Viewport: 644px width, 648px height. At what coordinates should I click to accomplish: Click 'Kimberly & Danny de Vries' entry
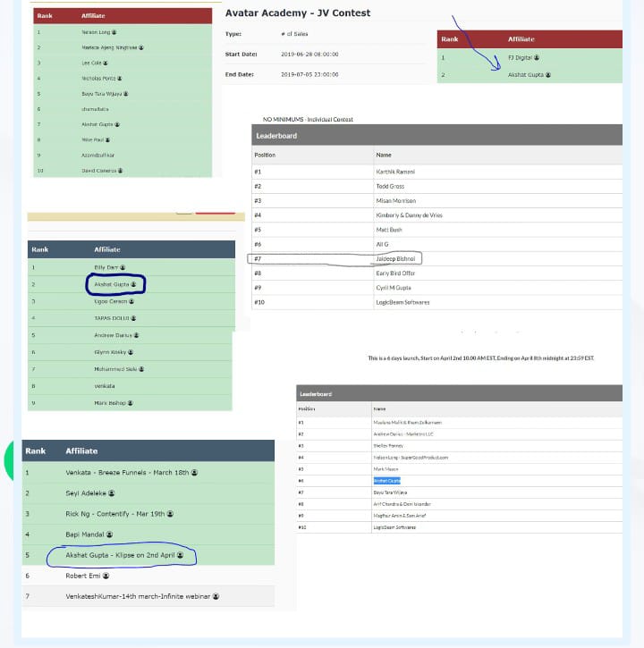point(409,215)
